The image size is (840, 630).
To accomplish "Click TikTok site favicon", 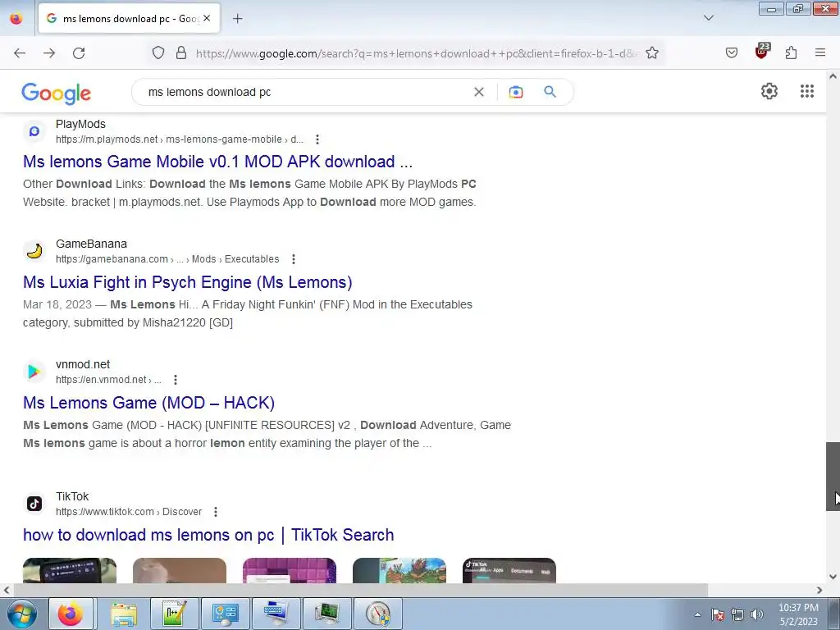I will [x=34, y=504].
